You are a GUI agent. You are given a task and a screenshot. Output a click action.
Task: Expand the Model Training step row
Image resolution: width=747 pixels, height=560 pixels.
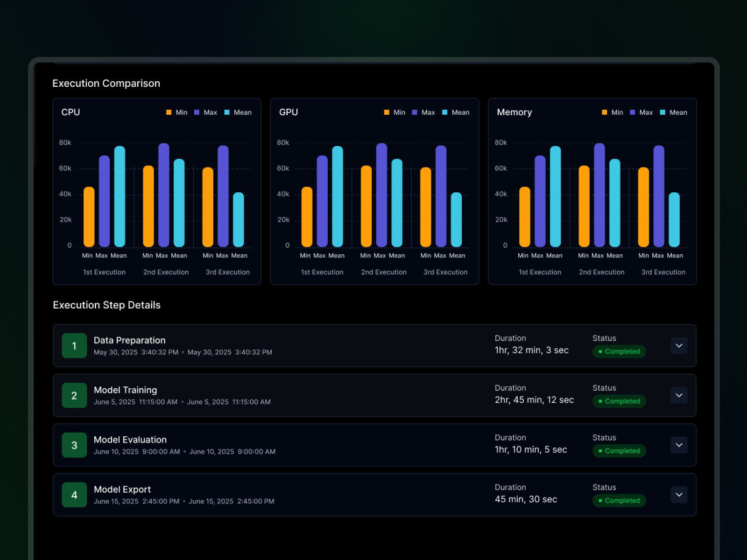click(679, 395)
